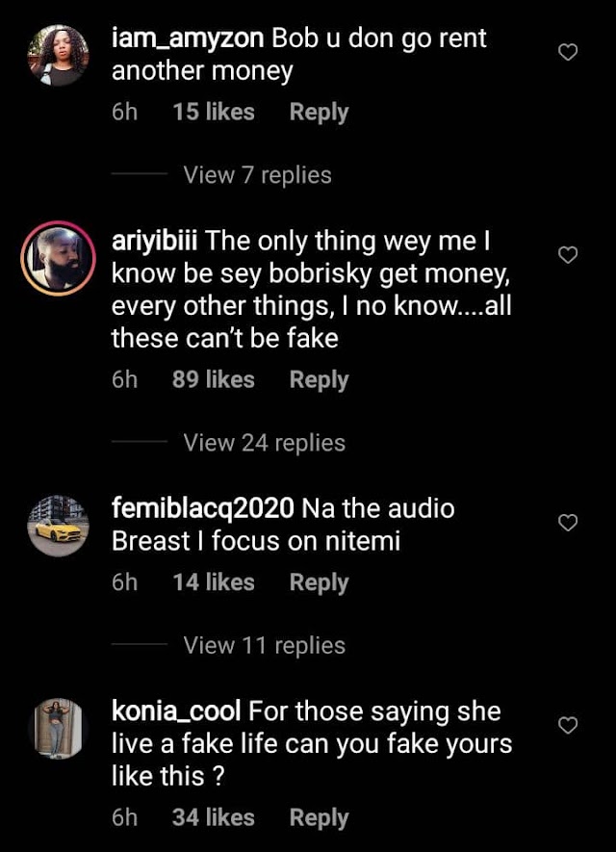Reply to iam_amyzon's comment
The image size is (616, 852).
click(x=319, y=113)
